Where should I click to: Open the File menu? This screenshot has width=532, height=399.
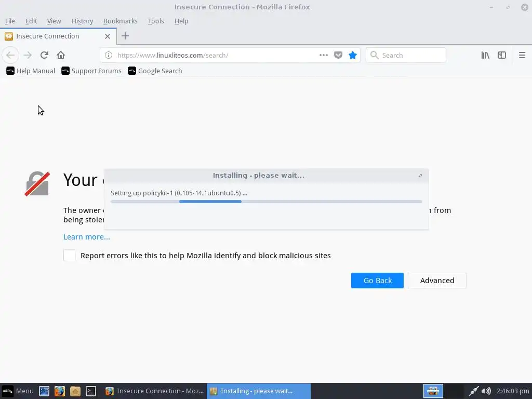[10, 21]
